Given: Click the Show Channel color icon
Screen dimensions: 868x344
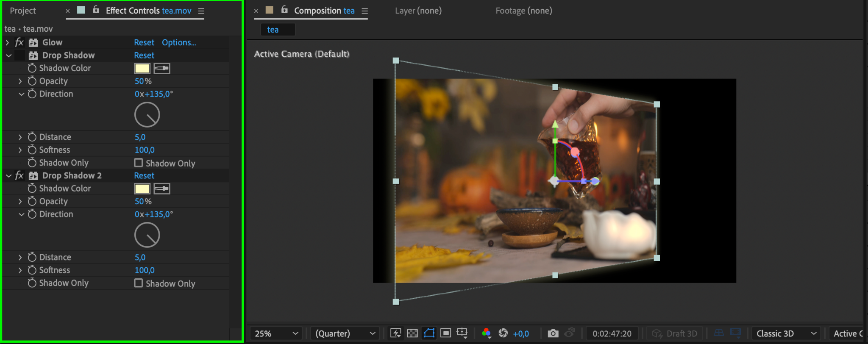Looking at the screenshot, I should 486,333.
